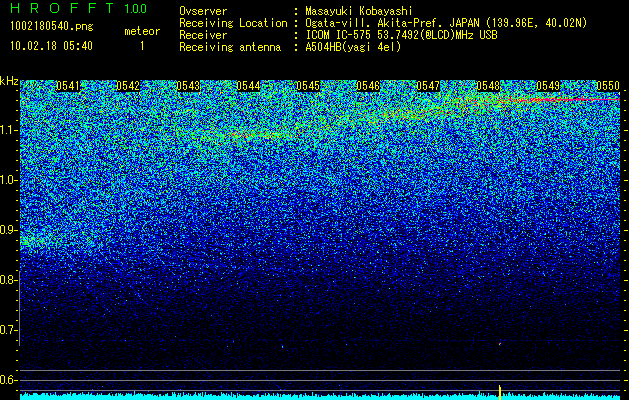The width and height of the screenshot is (629, 400).
Task: Select the filename 1002180540.png
Action: click(x=52, y=27)
